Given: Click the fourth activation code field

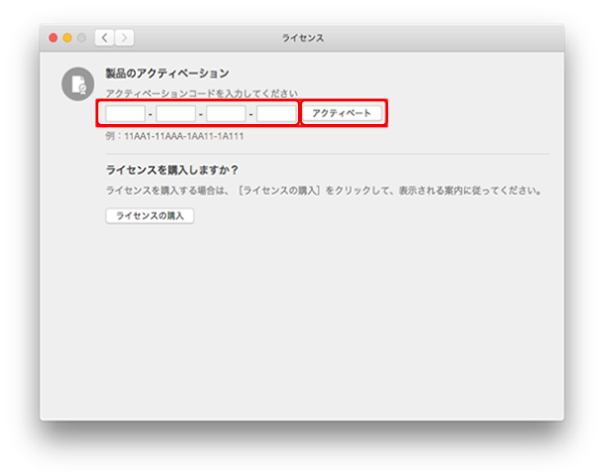Looking at the screenshot, I should (x=276, y=114).
